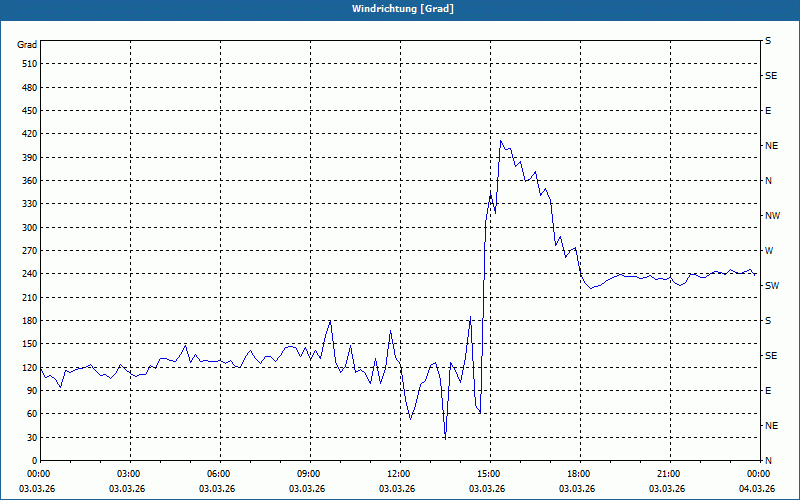Click the 03:00 time label
Viewport: 800px width, 500px height.
click(130, 474)
